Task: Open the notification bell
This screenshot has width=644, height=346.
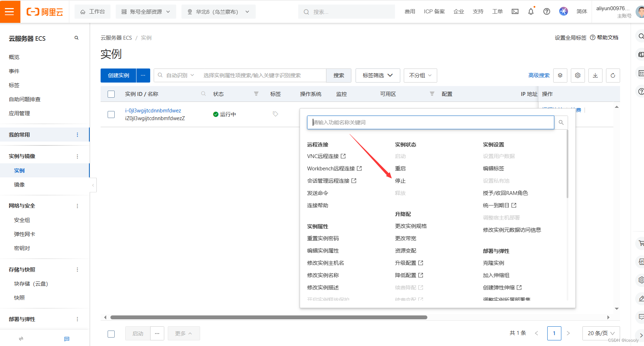Action: pos(531,12)
